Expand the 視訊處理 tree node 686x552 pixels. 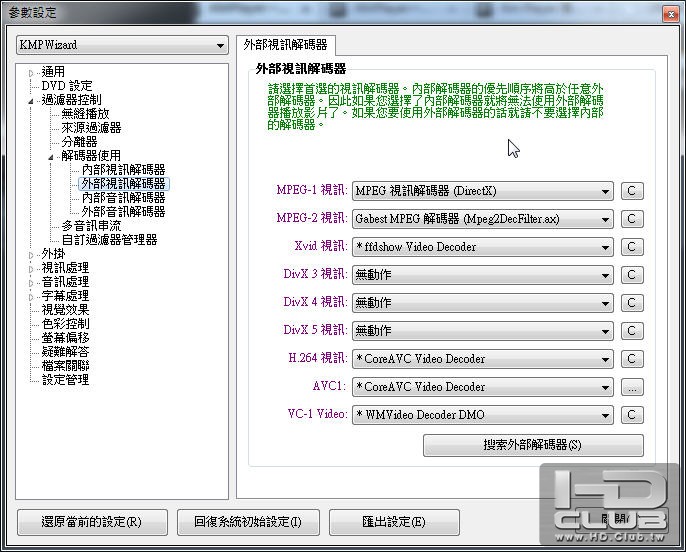(x=31, y=269)
